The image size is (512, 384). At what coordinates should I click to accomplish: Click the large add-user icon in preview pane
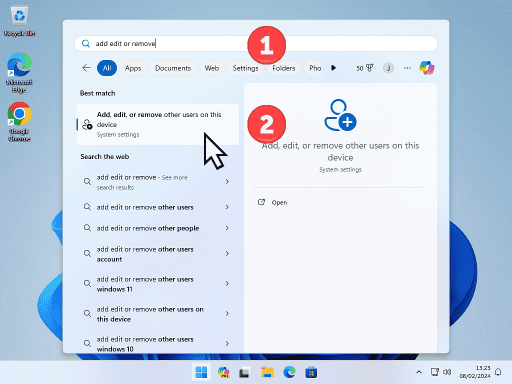pos(340,115)
